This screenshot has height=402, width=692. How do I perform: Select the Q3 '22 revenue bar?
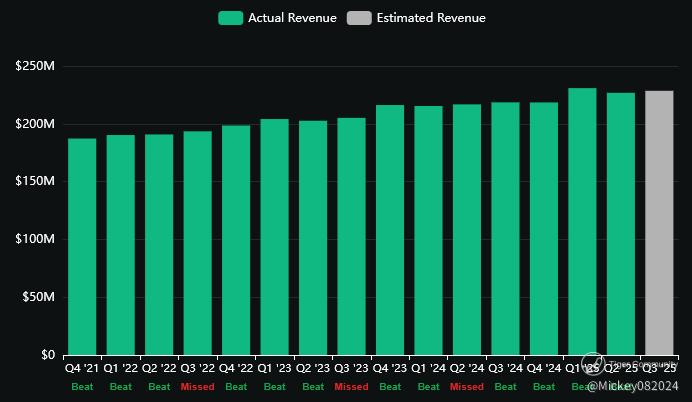pyautogui.click(x=197, y=244)
